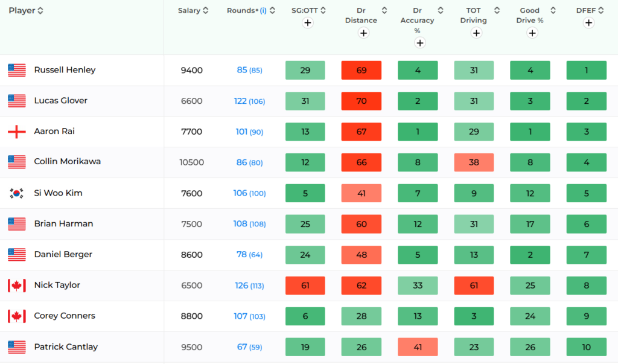Click the Canada flag beside Corey Conners
The width and height of the screenshot is (618, 364).
(x=16, y=316)
